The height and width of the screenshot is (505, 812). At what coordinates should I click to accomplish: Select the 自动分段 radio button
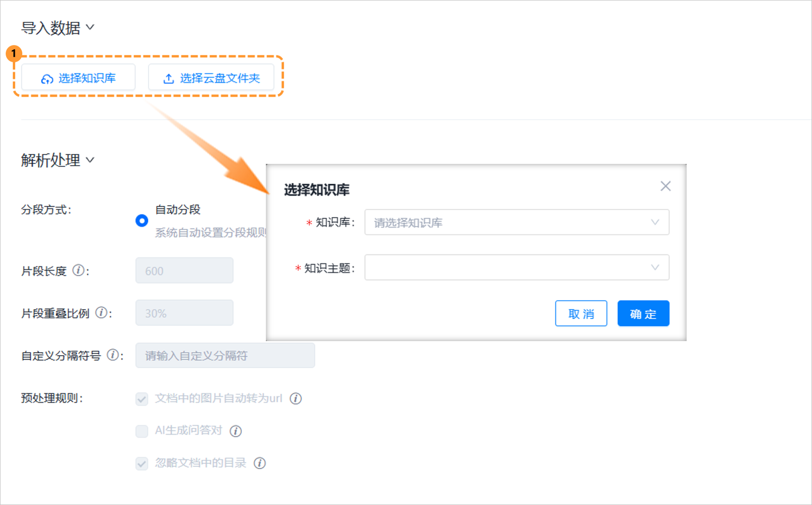[142, 220]
